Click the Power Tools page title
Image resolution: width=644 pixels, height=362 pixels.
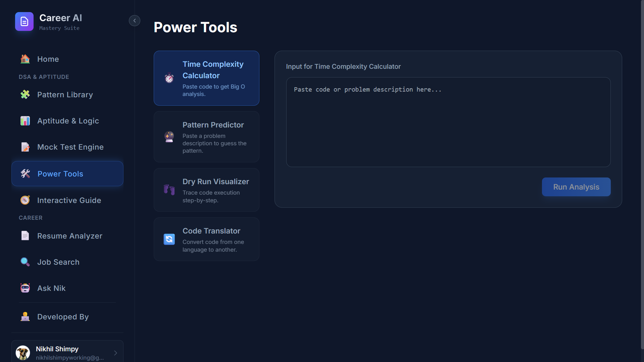click(x=195, y=27)
